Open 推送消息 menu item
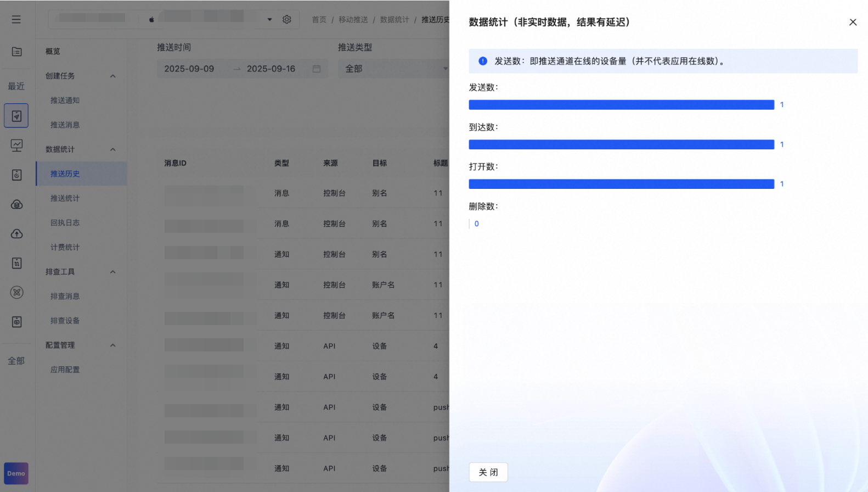 [x=65, y=125]
